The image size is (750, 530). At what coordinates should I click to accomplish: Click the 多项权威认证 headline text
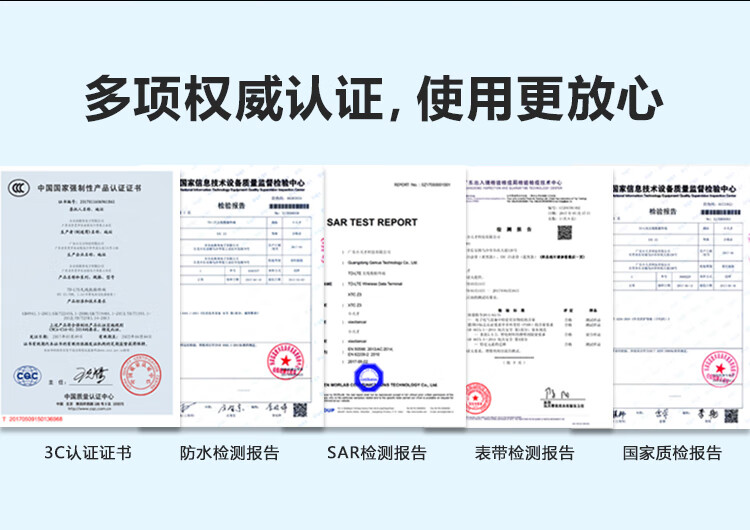[x=234, y=99]
